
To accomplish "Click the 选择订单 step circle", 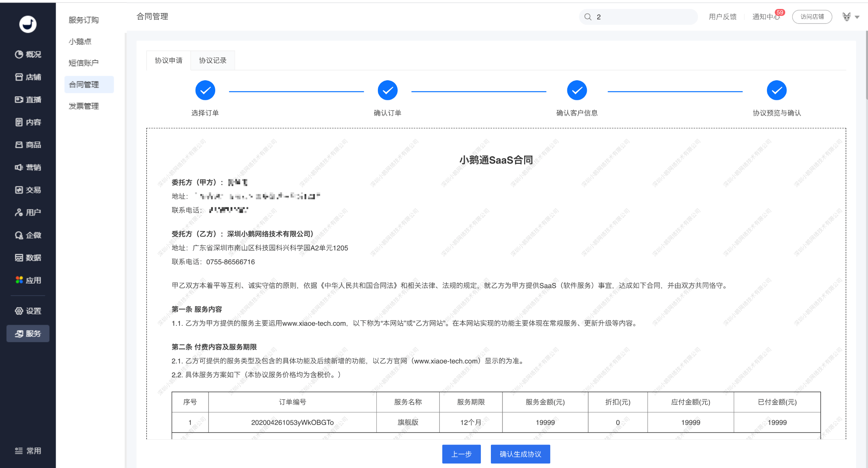I will (205, 90).
